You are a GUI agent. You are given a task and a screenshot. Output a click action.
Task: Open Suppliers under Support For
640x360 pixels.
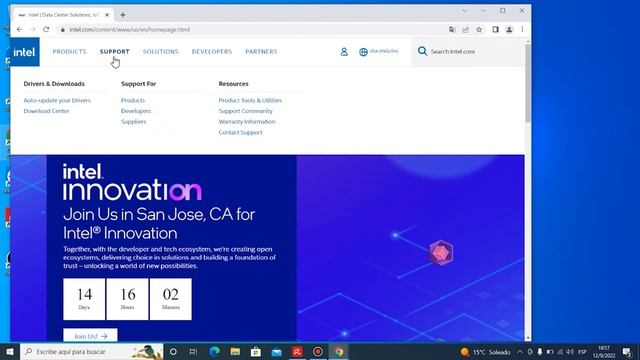click(x=133, y=122)
